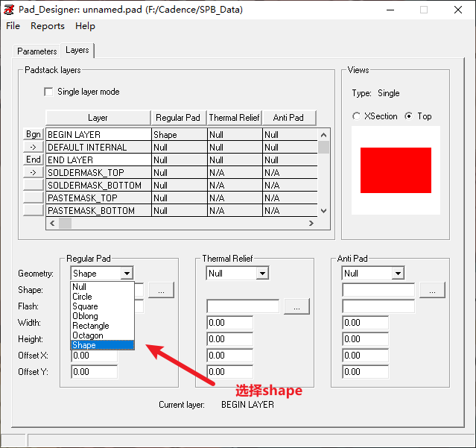Click Thermal Relief flash browse button

(296, 306)
